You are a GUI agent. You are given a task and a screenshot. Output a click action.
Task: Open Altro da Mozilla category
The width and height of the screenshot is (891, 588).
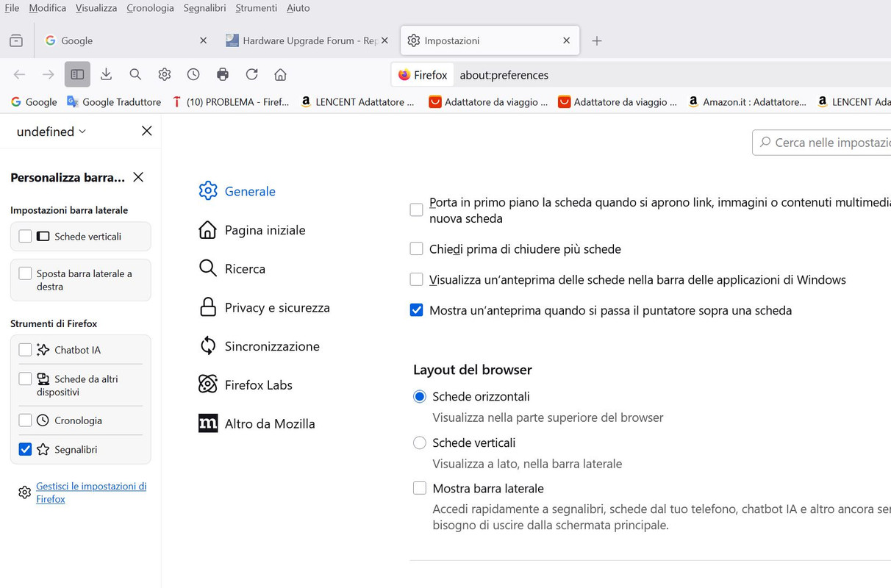point(257,423)
